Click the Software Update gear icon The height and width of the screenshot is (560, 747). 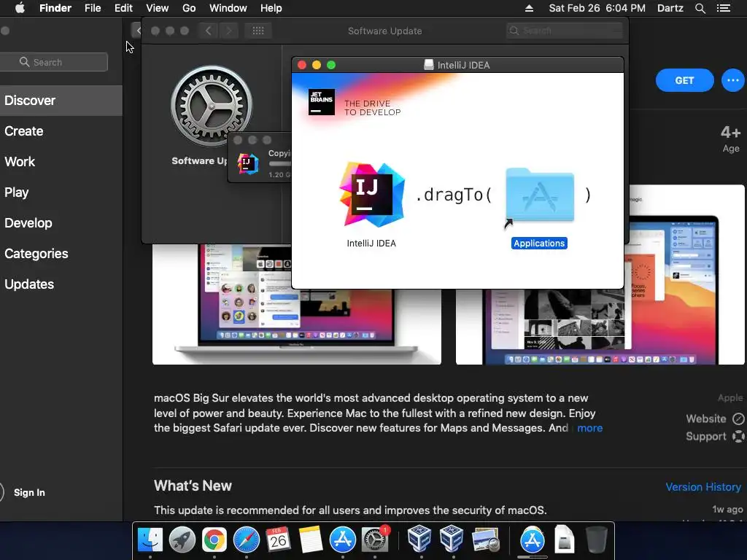pos(212,106)
